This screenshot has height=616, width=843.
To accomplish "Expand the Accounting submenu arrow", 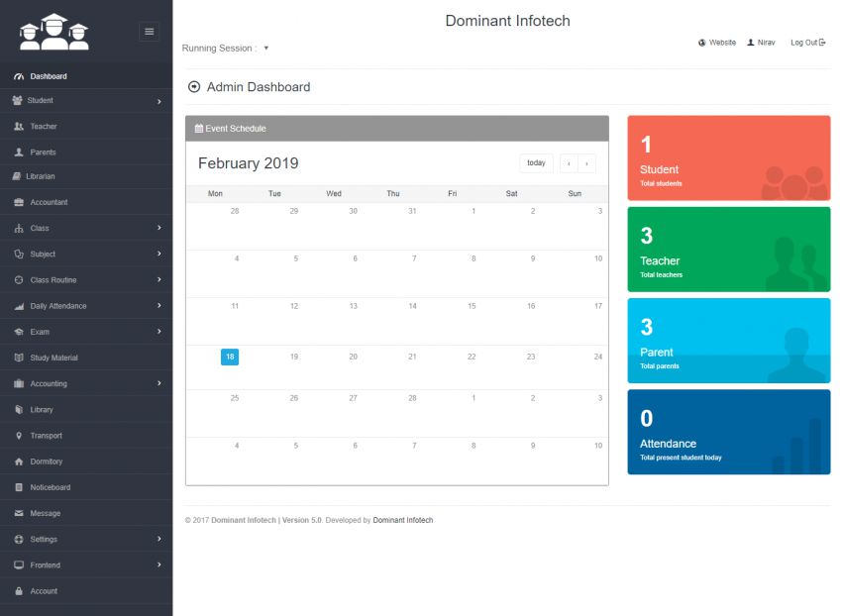I will [159, 383].
